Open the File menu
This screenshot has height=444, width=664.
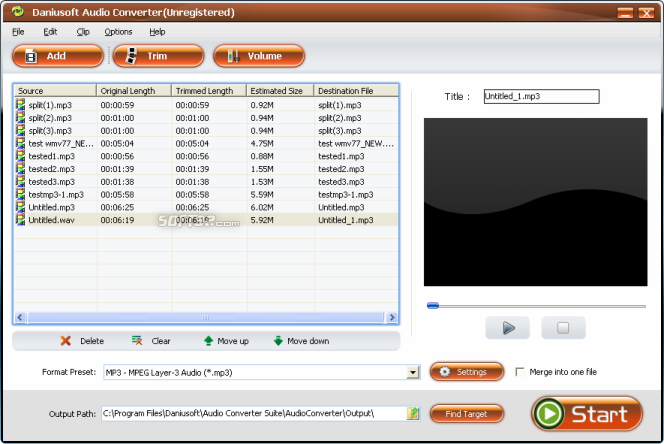[18, 32]
